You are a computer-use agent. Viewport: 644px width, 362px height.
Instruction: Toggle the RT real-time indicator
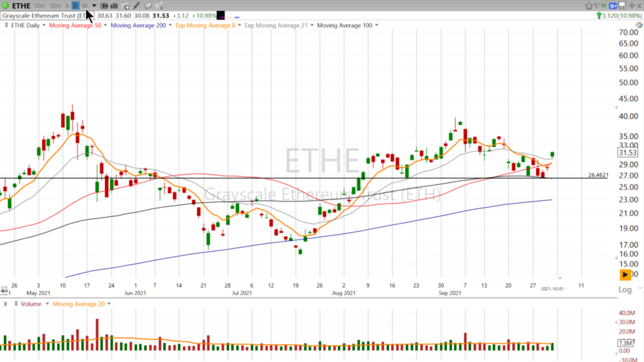click(602, 5)
